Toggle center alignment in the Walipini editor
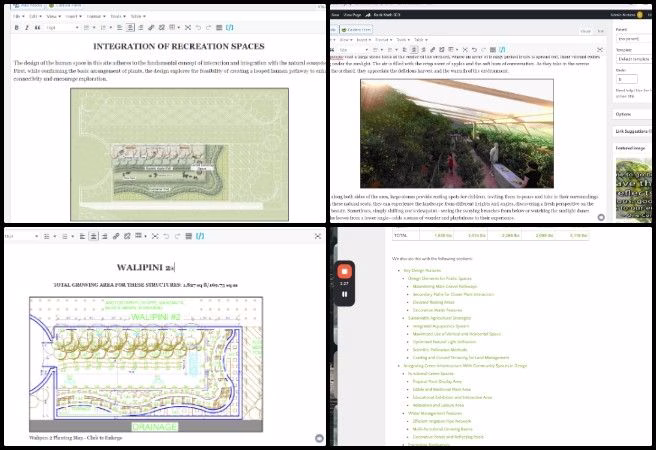Image resolution: width=656 pixels, height=450 pixels. pos(93,236)
